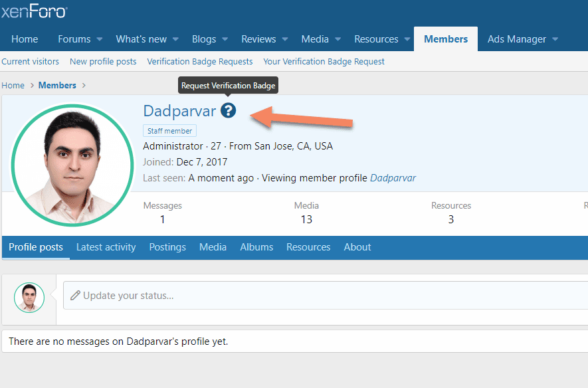Open the Media nav dropdown arrow
This screenshot has width=588, height=388.
coord(338,40)
